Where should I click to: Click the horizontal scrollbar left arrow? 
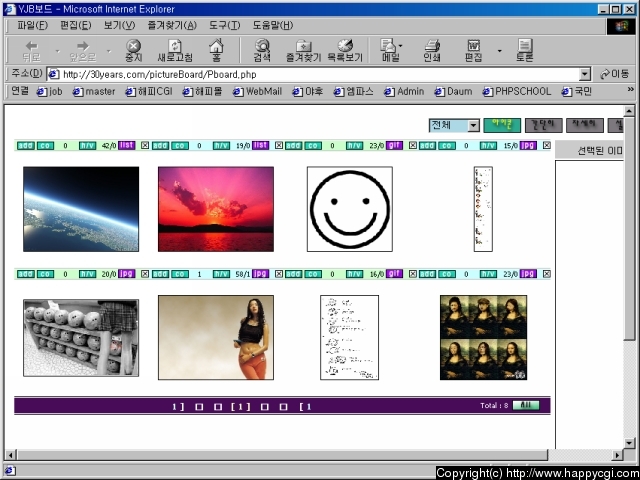coord(10,455)
